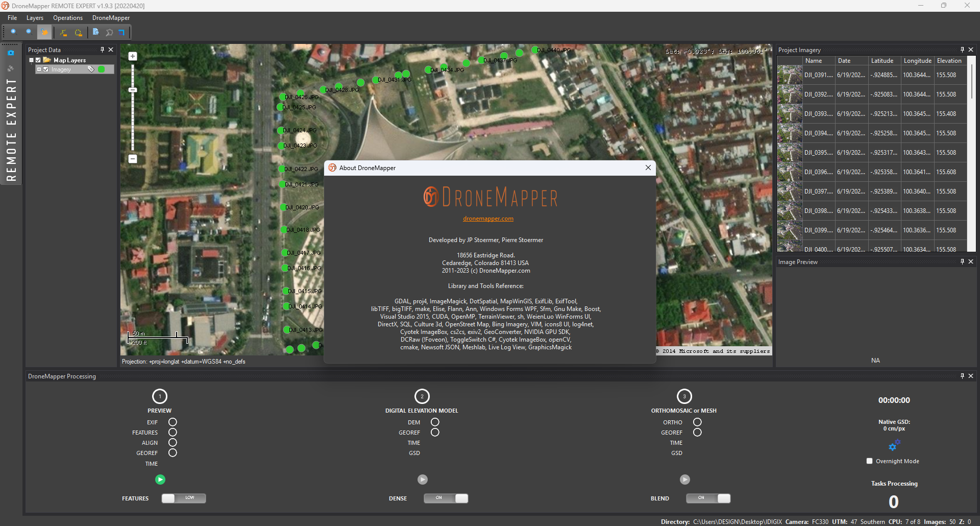Select the zoom in magnifier tool
Viewport: 980px width, 526px height.
(13, 32)
